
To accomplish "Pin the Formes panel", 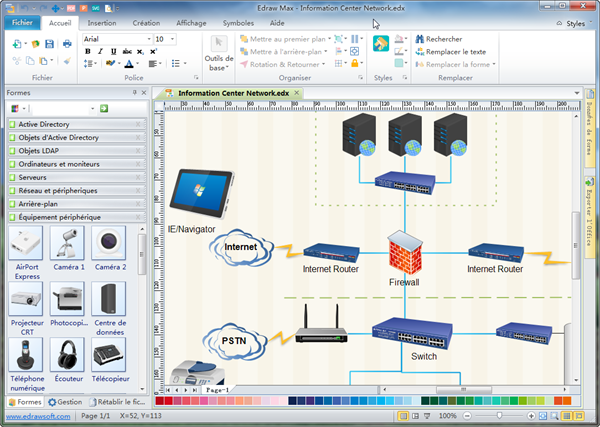I will (x=133, y=92).
